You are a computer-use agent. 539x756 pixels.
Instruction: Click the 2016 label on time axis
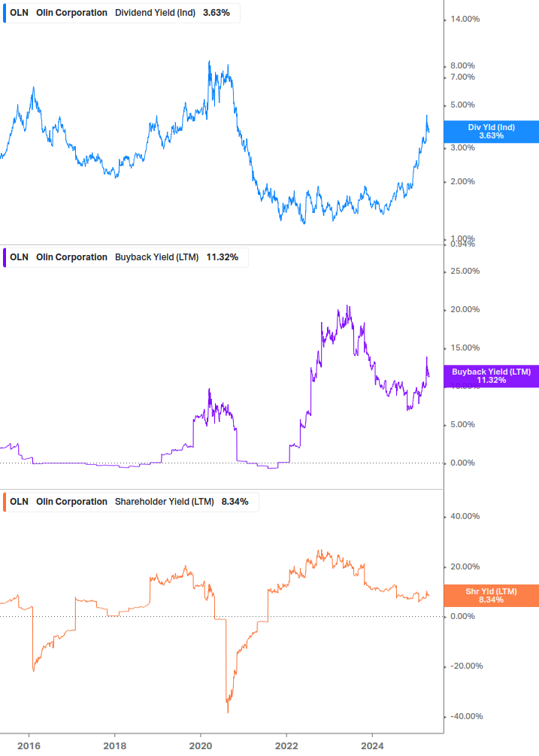point(29,746)
